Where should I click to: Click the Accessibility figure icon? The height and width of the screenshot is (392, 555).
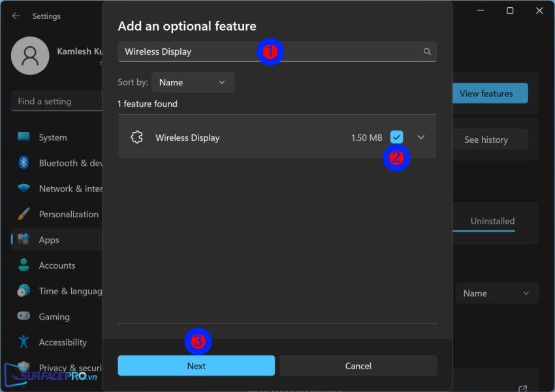point(24,342)
